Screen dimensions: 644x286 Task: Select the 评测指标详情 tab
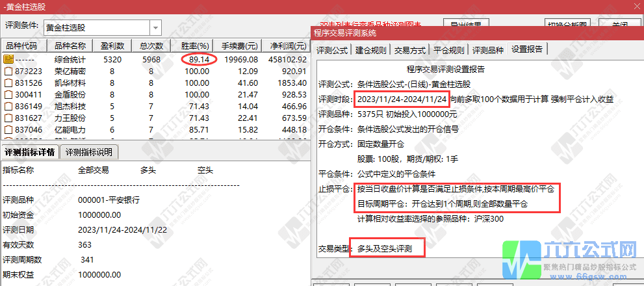(30, 152)
